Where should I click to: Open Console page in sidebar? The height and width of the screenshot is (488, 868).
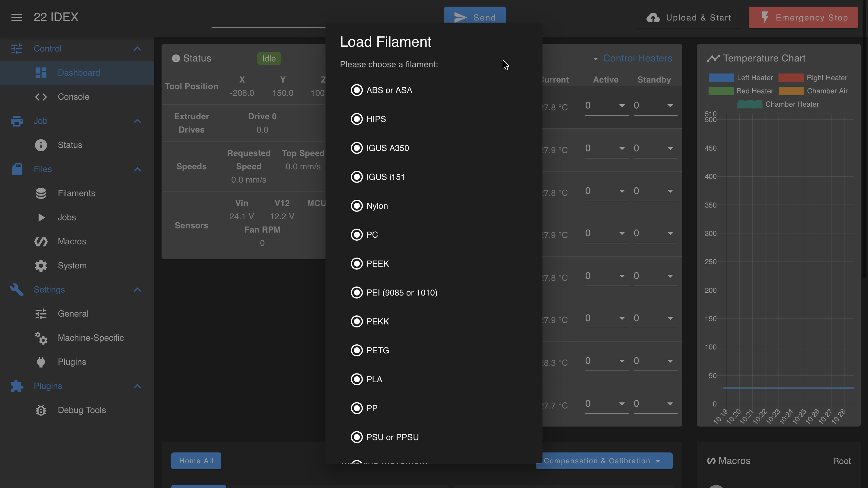(77, 97)
